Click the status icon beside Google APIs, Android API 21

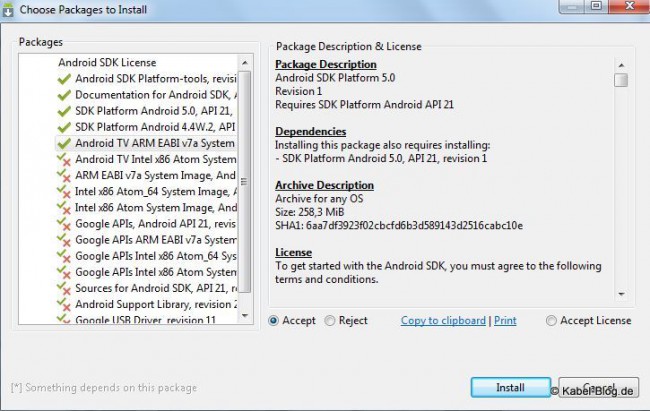click(x=64, y=224)
